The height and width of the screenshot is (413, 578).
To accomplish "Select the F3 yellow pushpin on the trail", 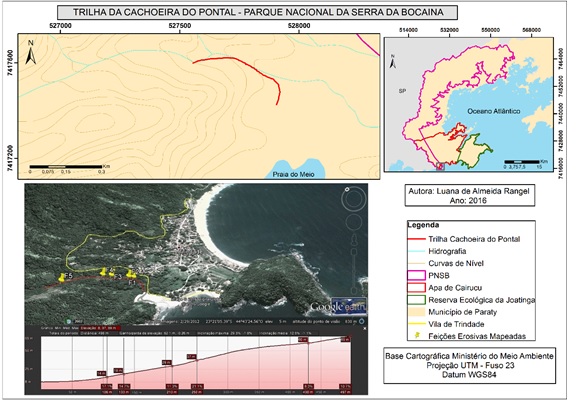I will [x=111, y=274].
